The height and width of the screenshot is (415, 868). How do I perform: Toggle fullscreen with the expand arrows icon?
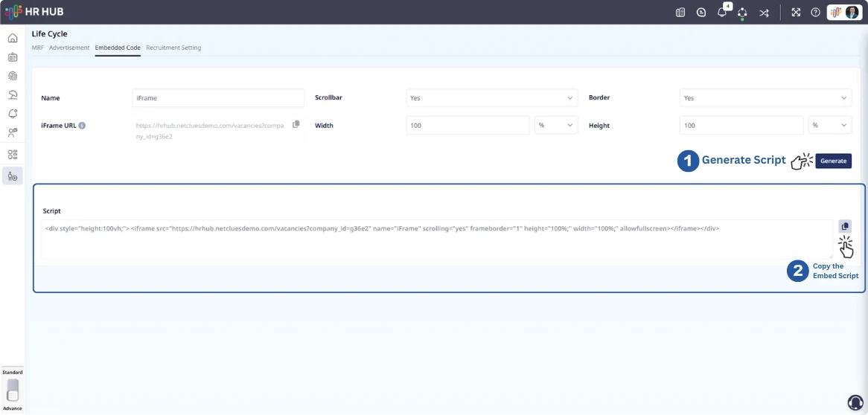click(x=796, y=12)
